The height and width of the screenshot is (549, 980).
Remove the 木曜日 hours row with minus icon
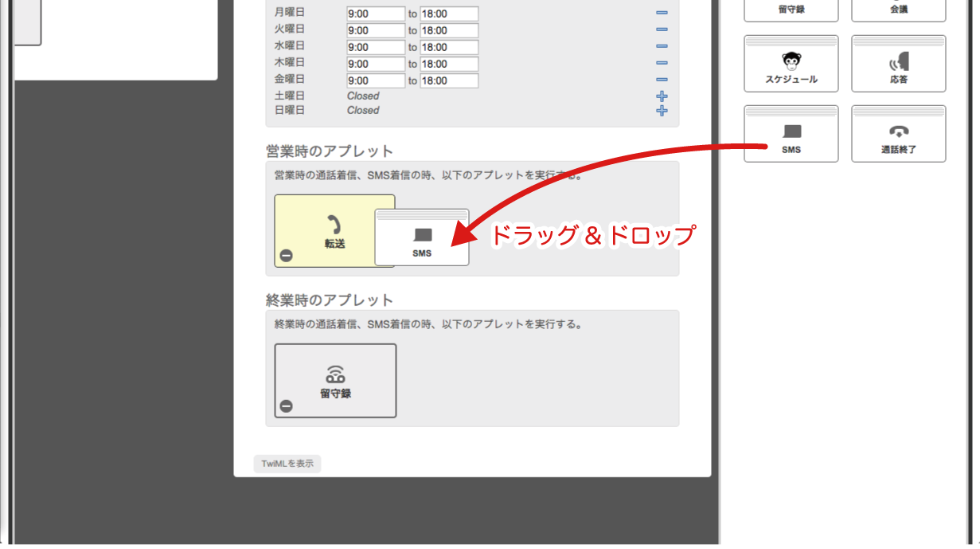coord(662,64)
